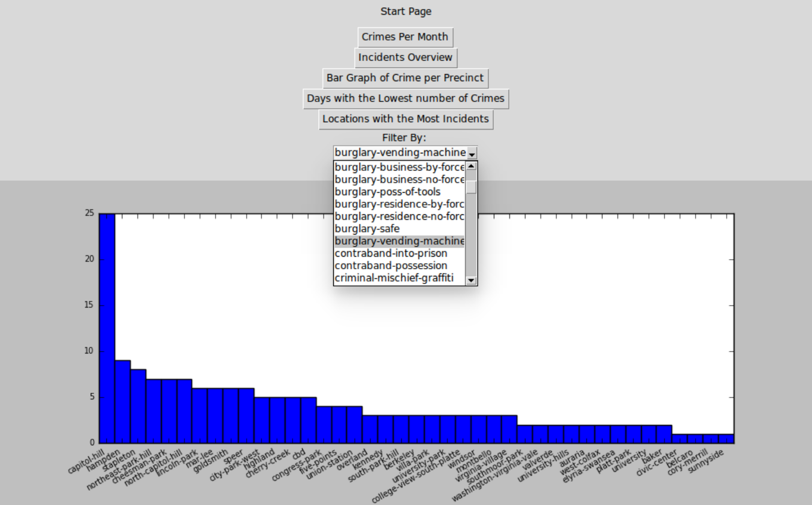The image size is (812, 505).
Task: Click the y-axis value 25
Action: point(90,213)
